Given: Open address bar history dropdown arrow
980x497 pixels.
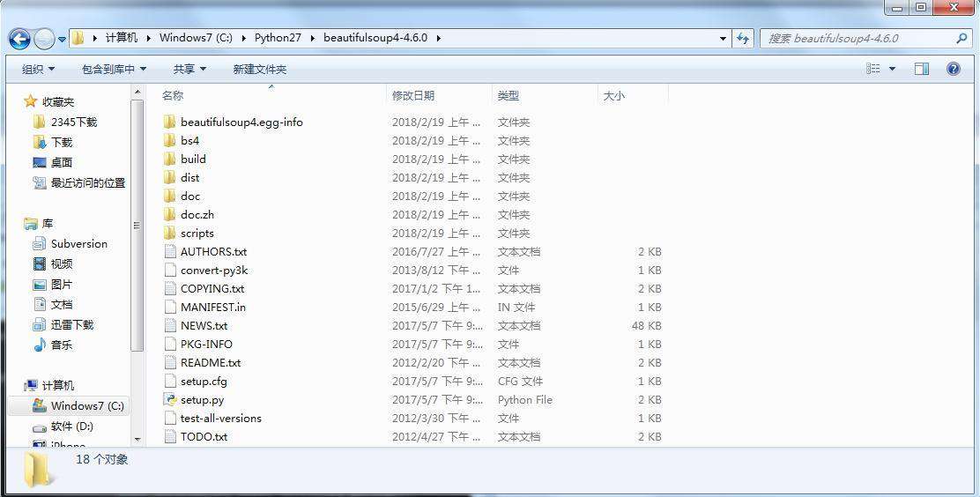Looking at the screenshot, I should click(x=724, y=38).
